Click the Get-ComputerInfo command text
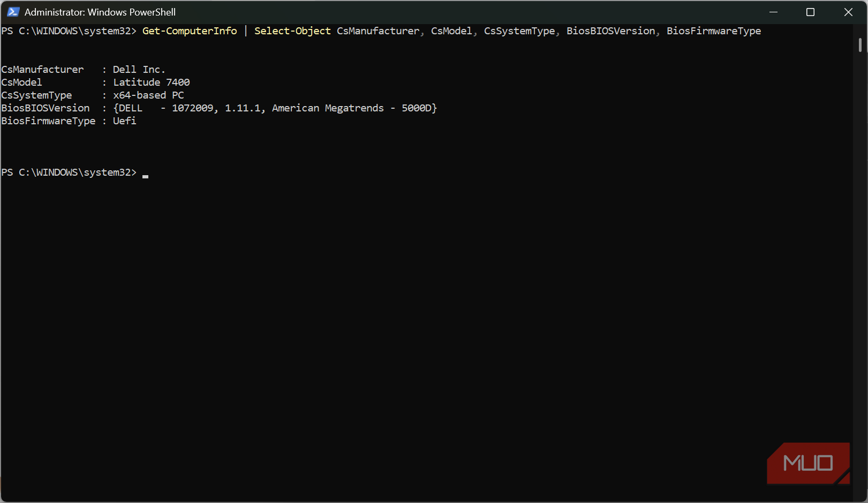The image size is (868, 503). point(190,31)
